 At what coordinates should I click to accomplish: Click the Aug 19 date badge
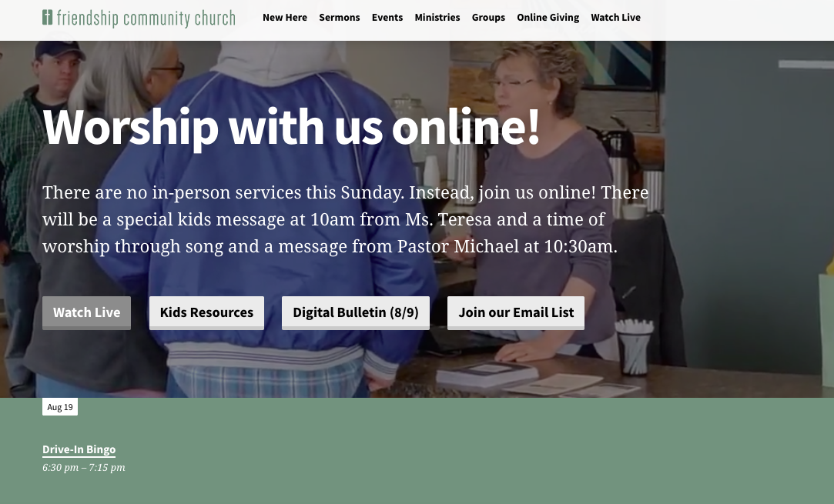point(60,407)
